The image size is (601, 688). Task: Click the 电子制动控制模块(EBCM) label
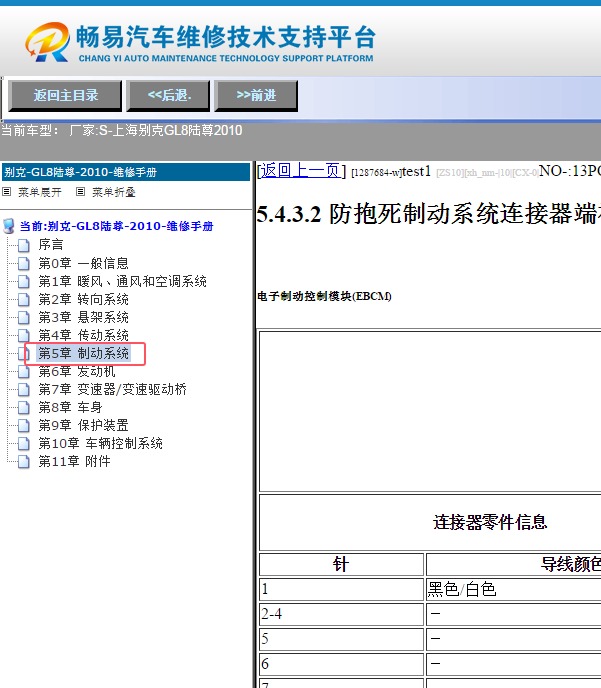pyautogui.click(x=324, y=296)
